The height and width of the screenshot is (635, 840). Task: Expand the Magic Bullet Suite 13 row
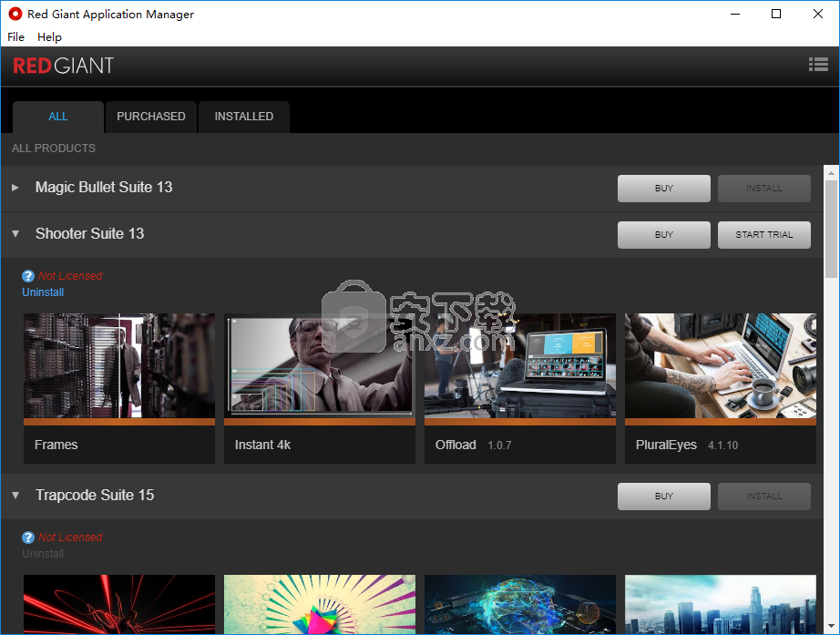click(x=15, y=188)
